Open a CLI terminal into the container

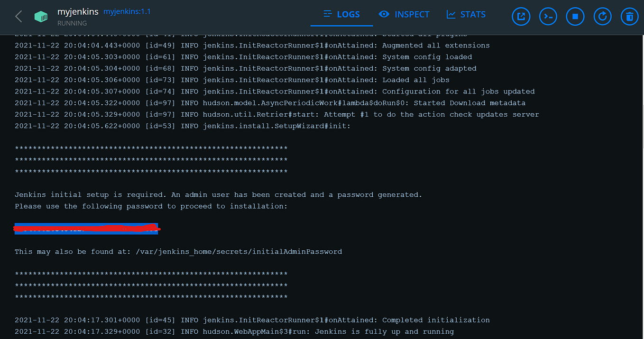pyautogui.click(x=548, y=16)
